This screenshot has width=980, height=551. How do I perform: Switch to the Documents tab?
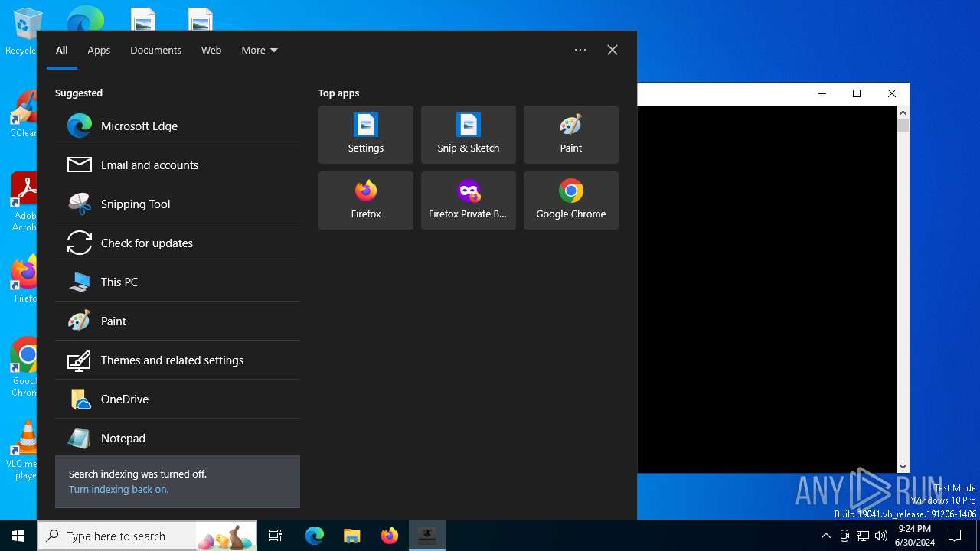(x=155, y=51)
